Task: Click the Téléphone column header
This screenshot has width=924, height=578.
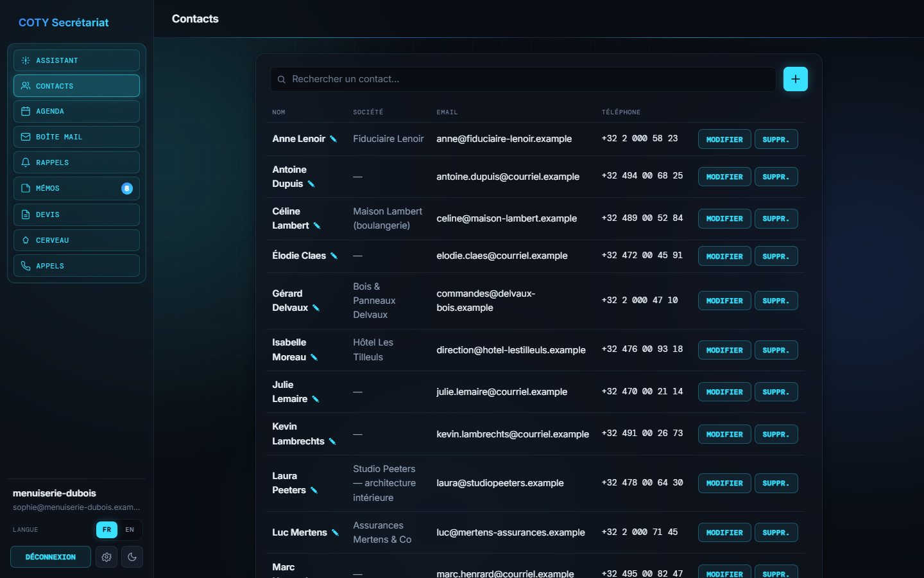Action: pyautogui.click(x=620, y=112)
